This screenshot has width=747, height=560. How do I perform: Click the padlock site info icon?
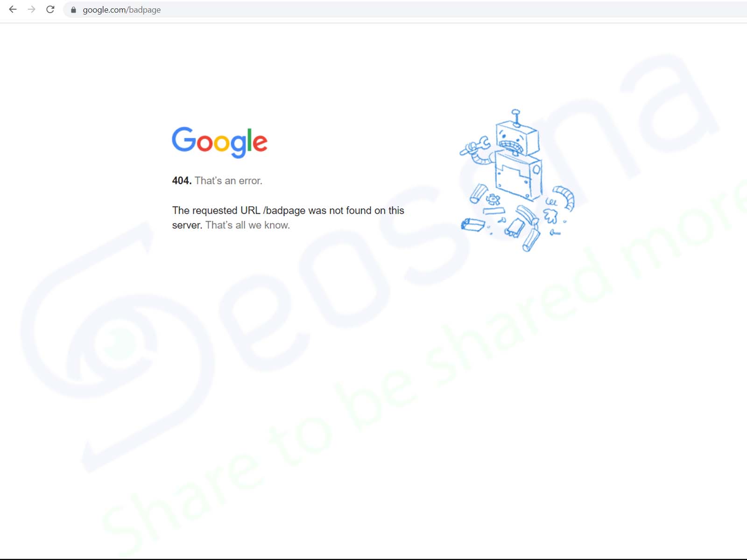pyautogui.click(x=73, y=10)
